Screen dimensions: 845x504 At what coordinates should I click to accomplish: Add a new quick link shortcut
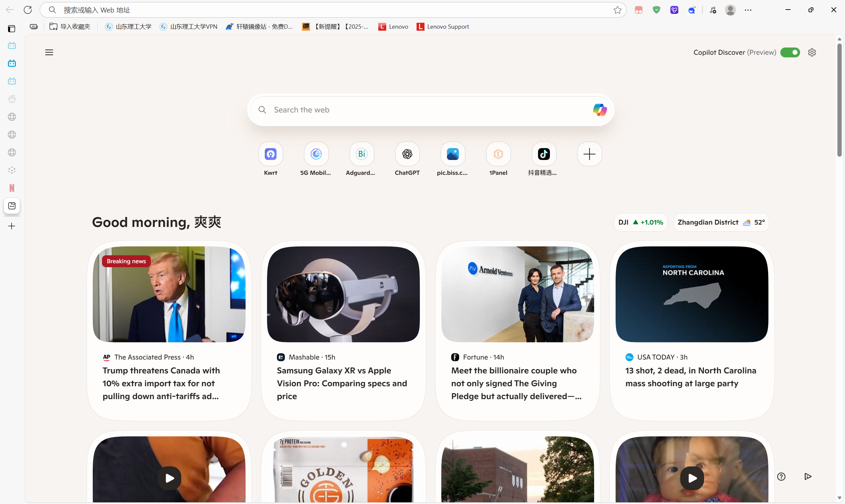(x=589, y=154)
